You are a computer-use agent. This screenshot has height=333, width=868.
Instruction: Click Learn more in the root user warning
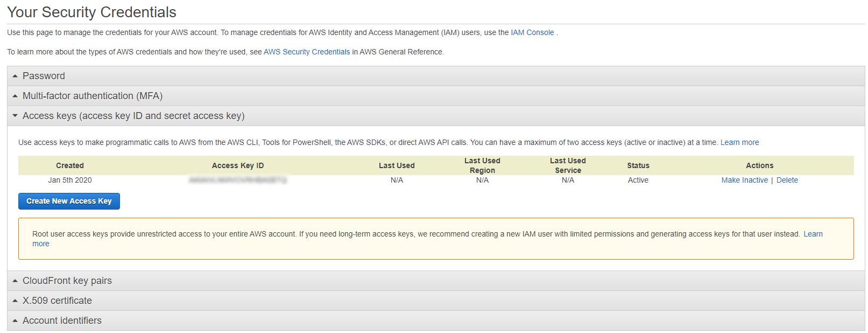pyautogui.click(x=813, y=234)
